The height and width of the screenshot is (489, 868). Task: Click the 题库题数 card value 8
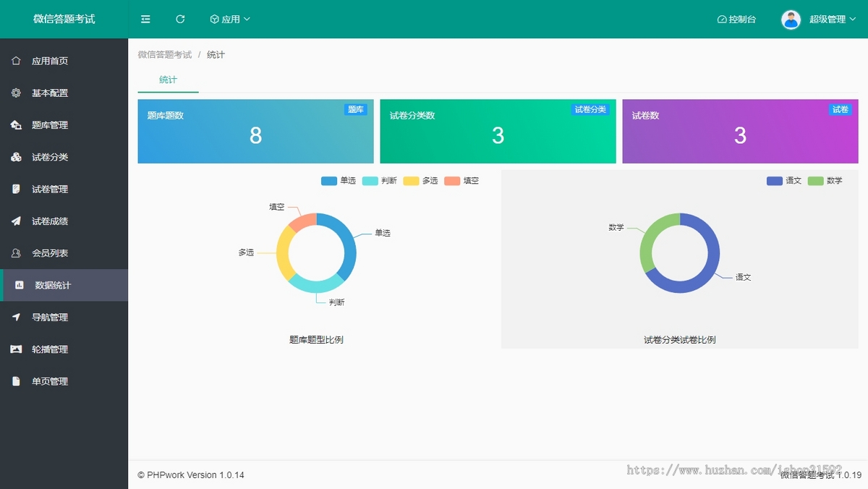[x=255, y=135]
